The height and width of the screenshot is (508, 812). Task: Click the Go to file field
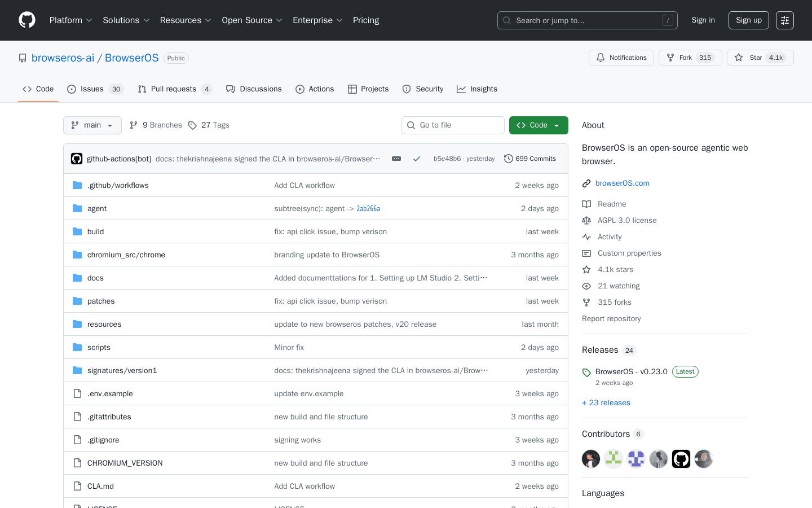453,125
